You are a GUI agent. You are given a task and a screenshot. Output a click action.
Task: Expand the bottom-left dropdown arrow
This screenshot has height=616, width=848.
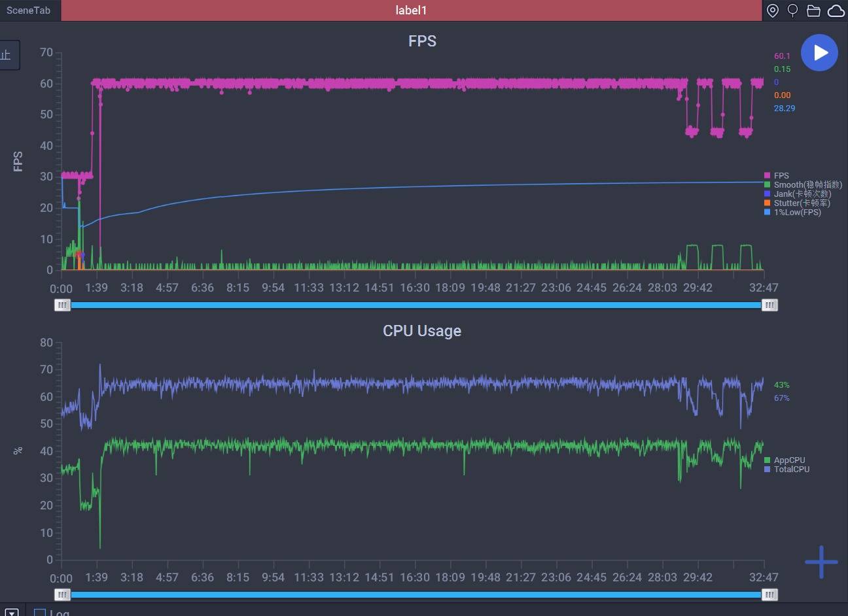click(x=11, y=612)
